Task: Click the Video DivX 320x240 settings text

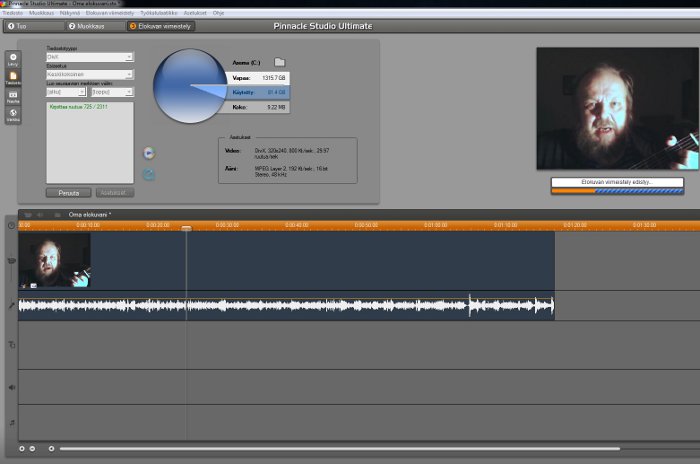Action: click(x=292, y=154)
